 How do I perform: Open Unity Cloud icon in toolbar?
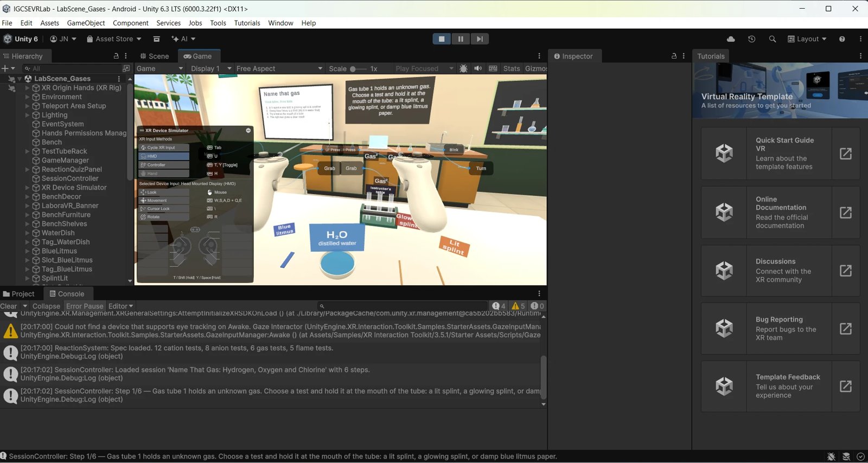(731, 39)
